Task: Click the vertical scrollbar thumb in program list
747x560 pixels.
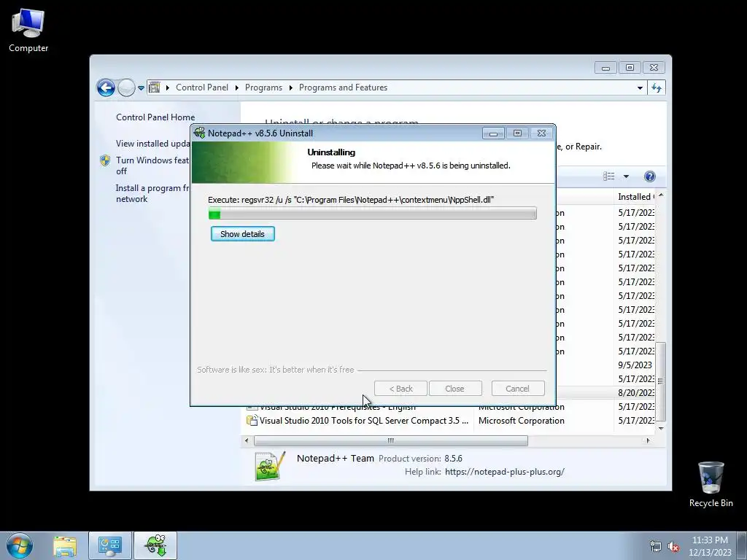Action: [661, 381]
